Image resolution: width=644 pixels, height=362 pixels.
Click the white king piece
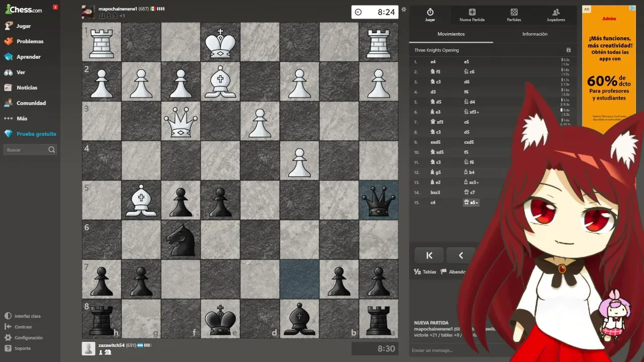point(220,42)
